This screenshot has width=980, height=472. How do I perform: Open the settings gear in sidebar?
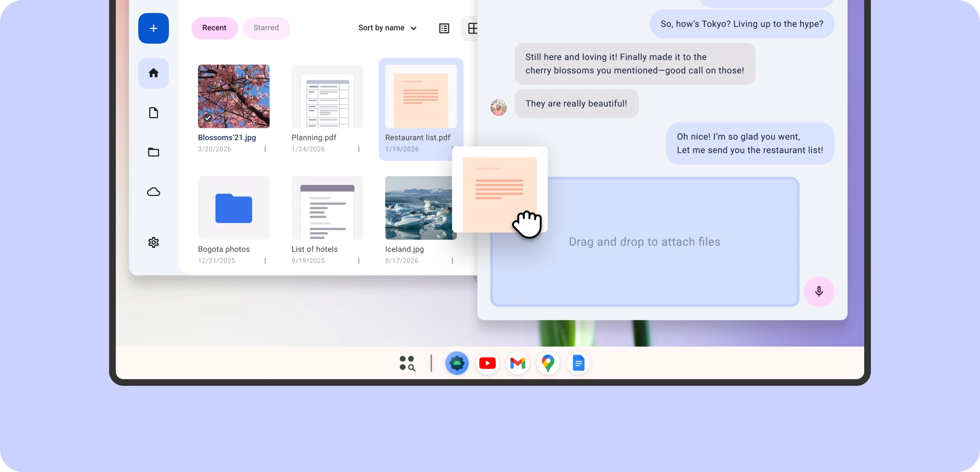pos(153,242)
